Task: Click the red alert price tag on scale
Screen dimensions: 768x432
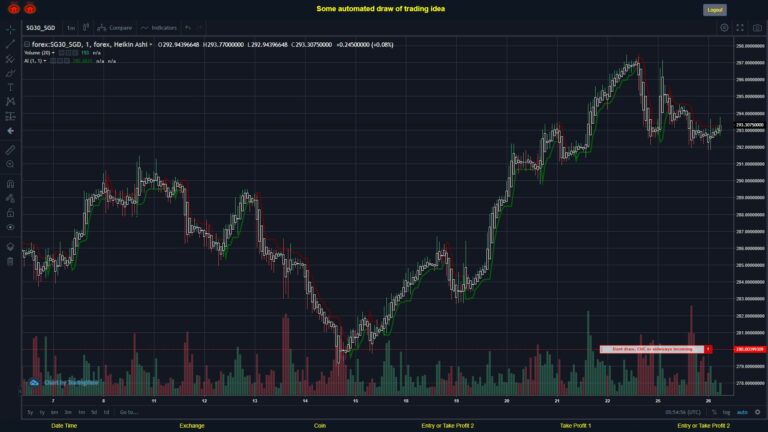Action: point(750,349)
